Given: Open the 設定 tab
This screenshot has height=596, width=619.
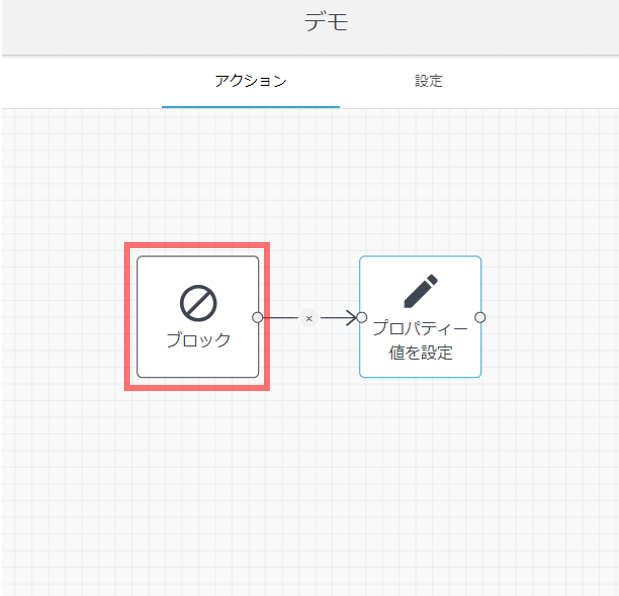Looking at the screenshot, I should click(428, 81).
